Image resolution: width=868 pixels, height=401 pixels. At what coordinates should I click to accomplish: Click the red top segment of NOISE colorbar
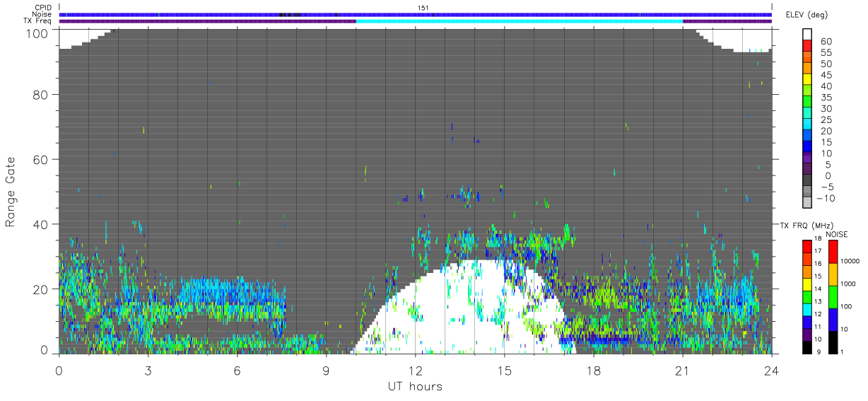coord(833,252)
